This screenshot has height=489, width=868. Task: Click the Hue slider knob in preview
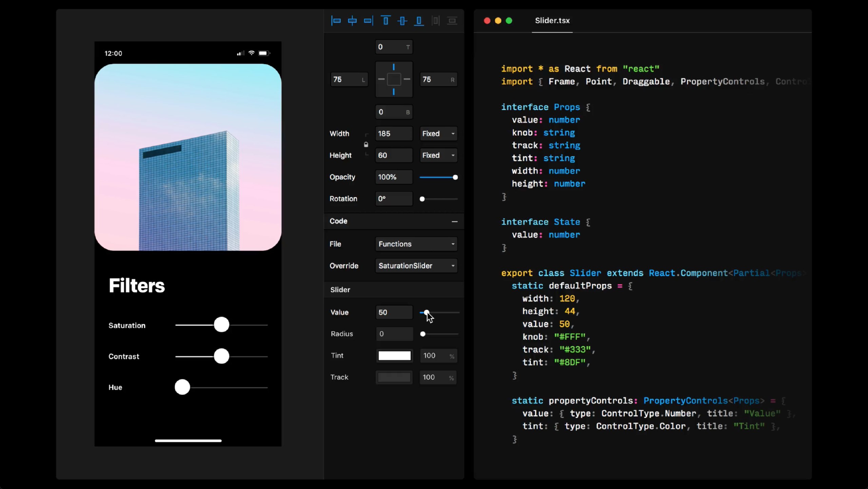click(182, 387)
